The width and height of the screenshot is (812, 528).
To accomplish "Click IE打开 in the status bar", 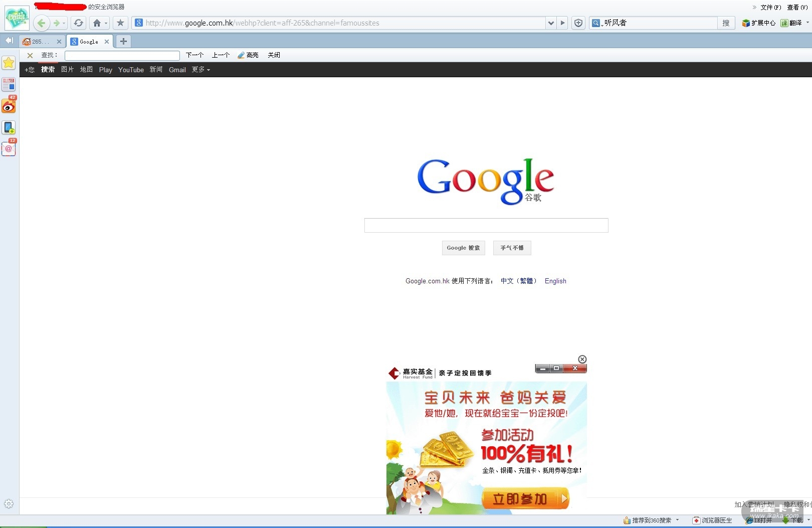I will (759, 520).
